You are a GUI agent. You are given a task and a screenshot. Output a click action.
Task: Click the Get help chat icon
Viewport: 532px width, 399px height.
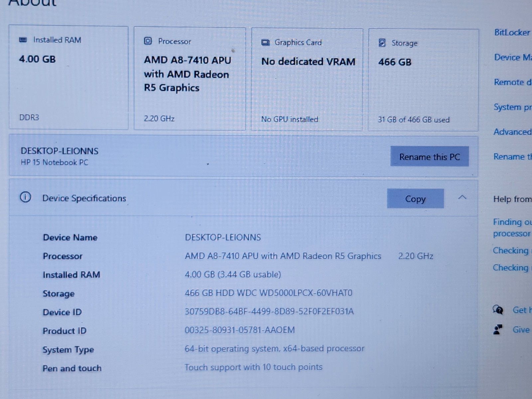coord(498,310)
